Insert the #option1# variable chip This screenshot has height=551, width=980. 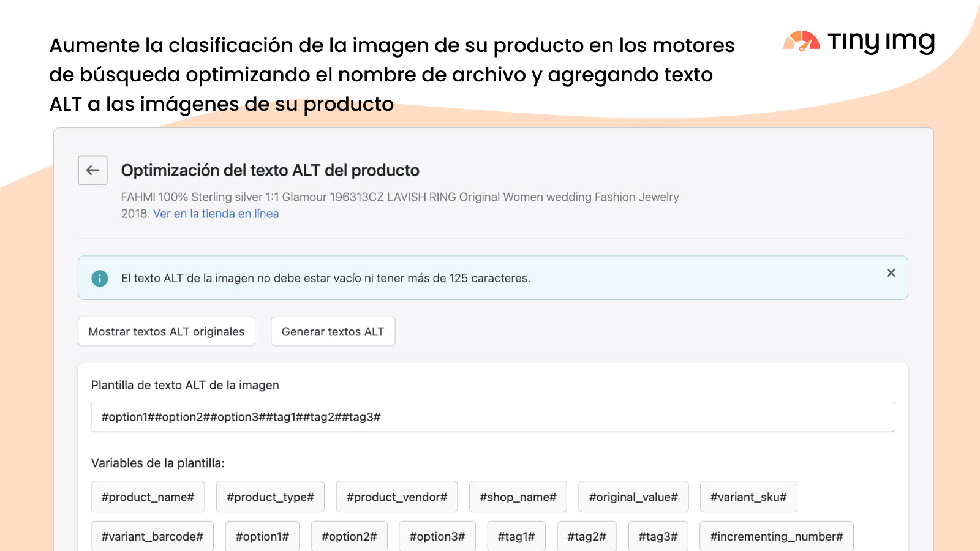click(x=262, y=536)
